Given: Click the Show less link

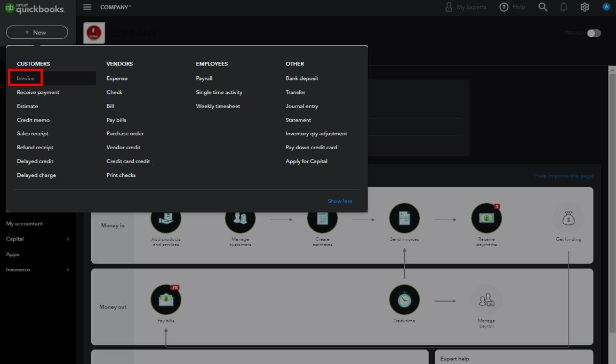Looking at the screenshot, I should (340, 201).
